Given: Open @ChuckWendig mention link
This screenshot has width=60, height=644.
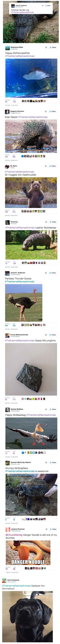Looking at the screenshot, I should (x=14, y=535).
